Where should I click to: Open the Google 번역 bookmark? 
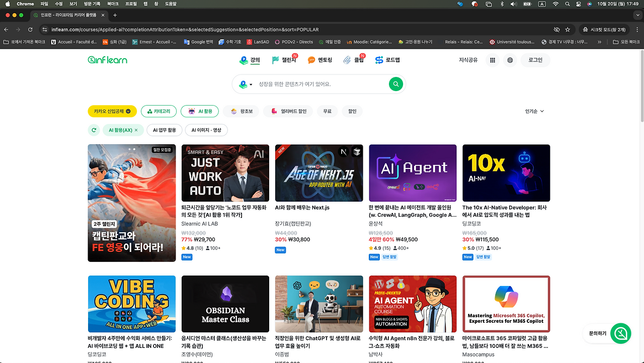tap(198, 42)
